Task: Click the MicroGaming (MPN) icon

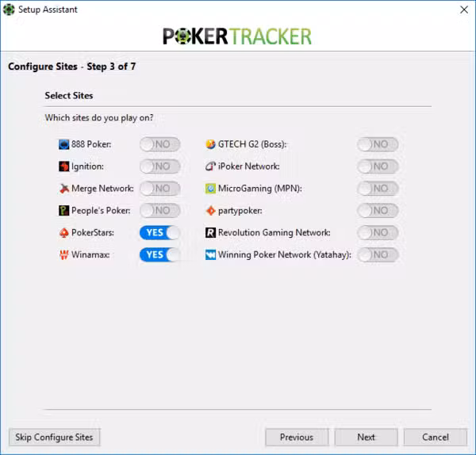Action: pos(210,189)
